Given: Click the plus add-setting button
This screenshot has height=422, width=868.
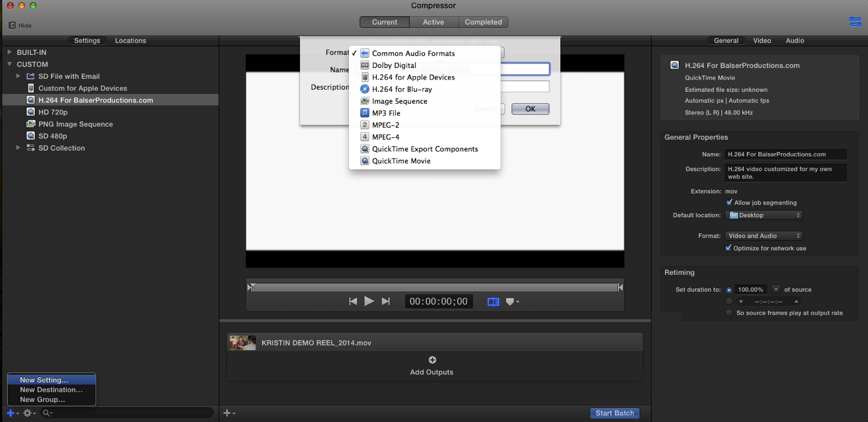Looking at the screenshot, I should pyautogui.click(x=12, y=413).
